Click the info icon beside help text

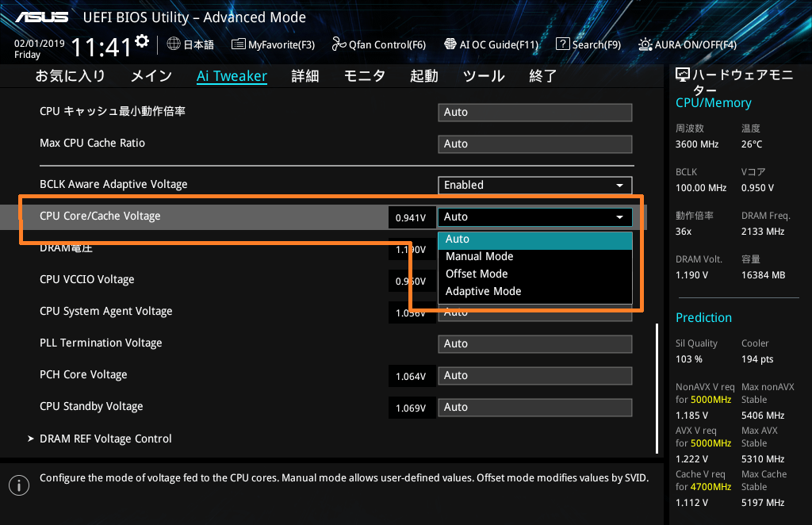pos(19,485)
